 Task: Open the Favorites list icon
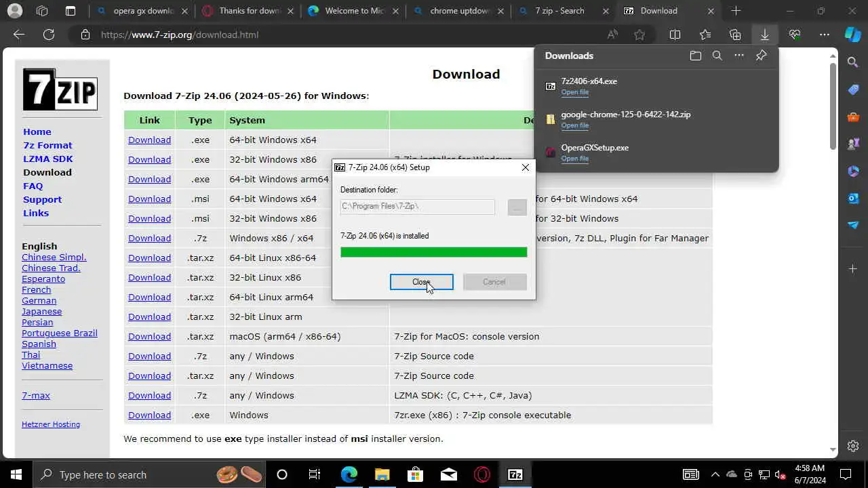705,35
